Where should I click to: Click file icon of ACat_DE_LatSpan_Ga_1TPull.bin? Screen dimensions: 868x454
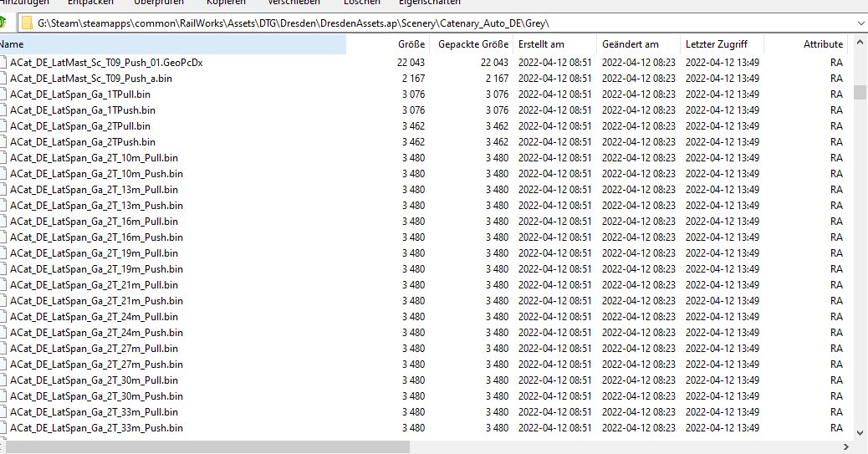click(3, 94)
